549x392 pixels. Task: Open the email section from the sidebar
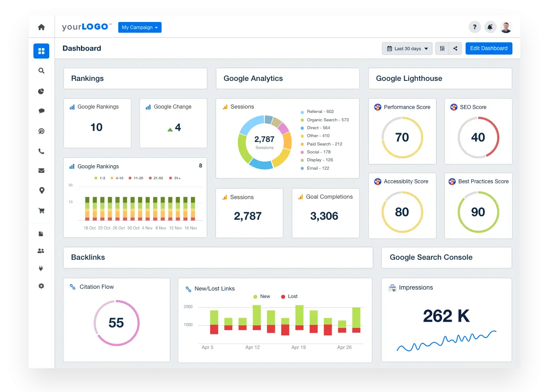point(41,171)
